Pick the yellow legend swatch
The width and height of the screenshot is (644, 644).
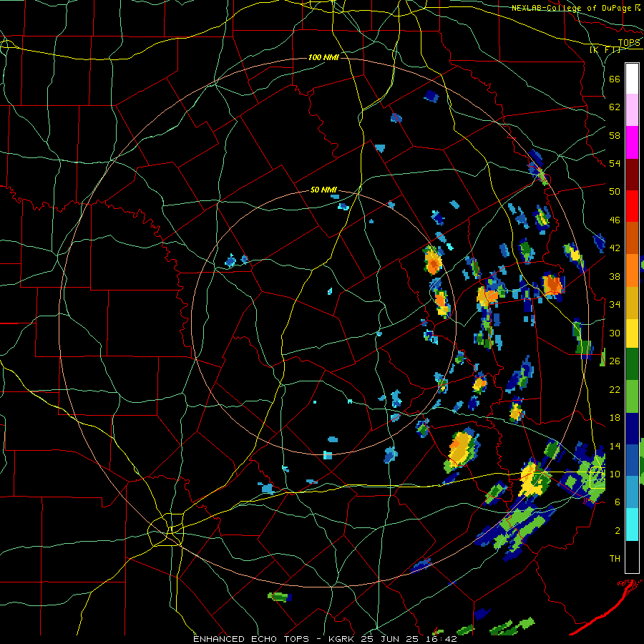632,333
